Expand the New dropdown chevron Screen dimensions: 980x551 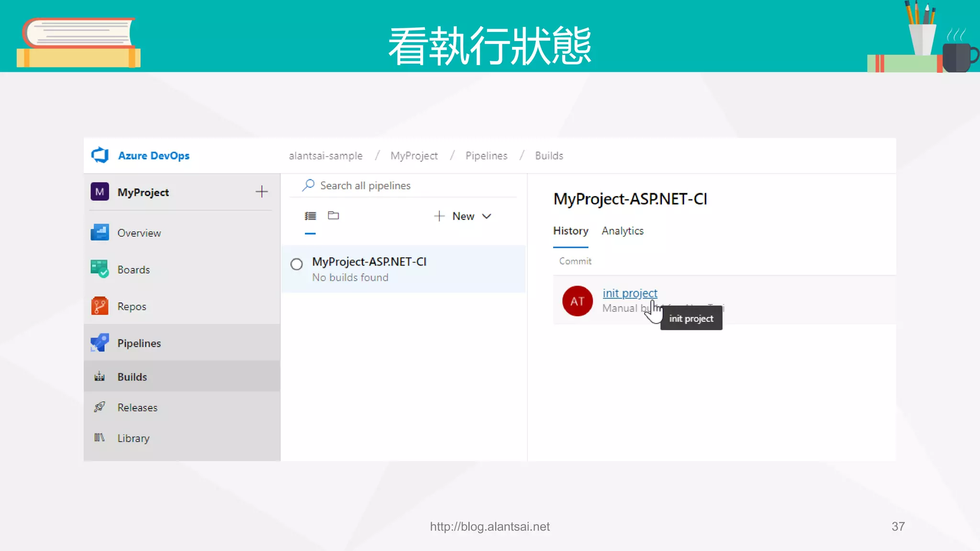click(487, 216)
